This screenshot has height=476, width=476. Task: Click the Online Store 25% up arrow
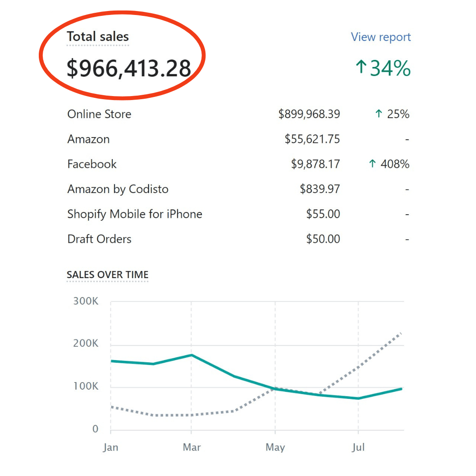coord(378,114)
